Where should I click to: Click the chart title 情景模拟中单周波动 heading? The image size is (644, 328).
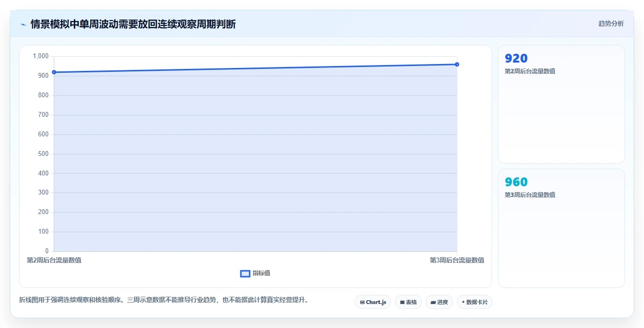tap(133, 24)
